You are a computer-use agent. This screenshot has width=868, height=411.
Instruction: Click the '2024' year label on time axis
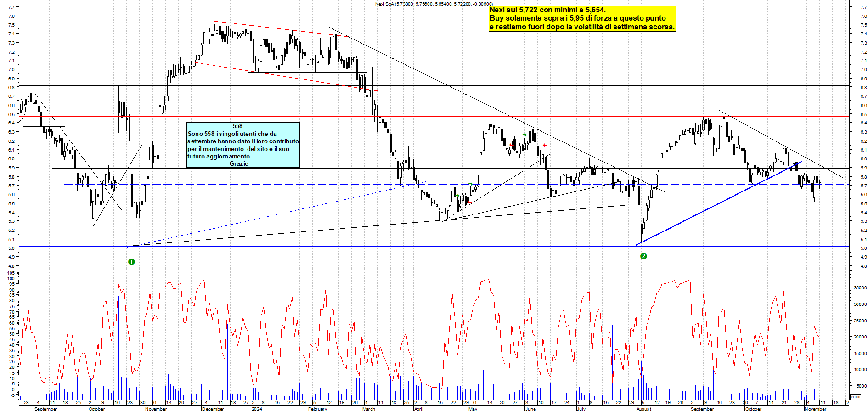[257, 409]
